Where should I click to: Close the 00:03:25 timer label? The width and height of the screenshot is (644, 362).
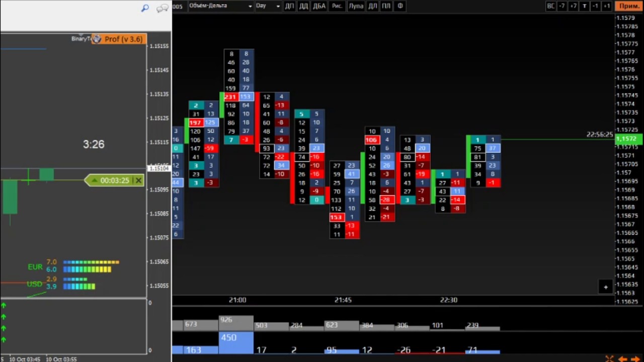(x=138, y=180)
